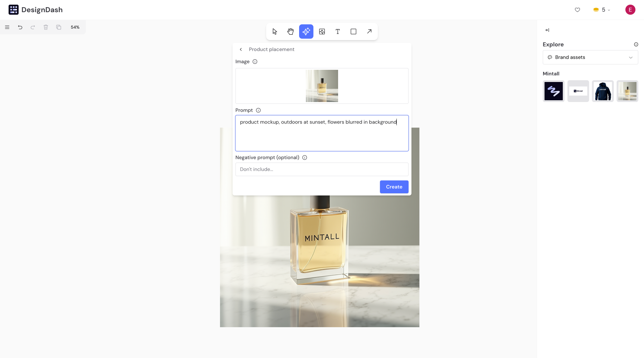This screenshot has width=644, height=358.
Task: Select the rectangle shape tool
Action: point(353,32)
